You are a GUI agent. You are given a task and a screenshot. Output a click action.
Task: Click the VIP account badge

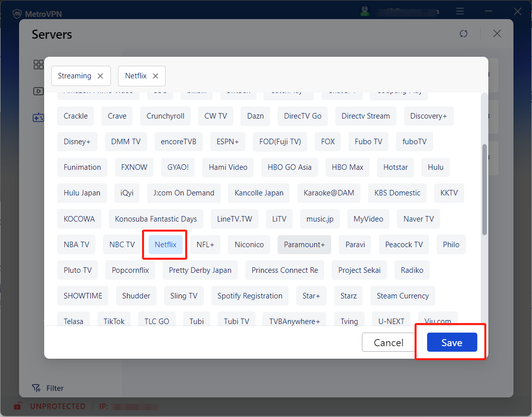coord(365,11)
